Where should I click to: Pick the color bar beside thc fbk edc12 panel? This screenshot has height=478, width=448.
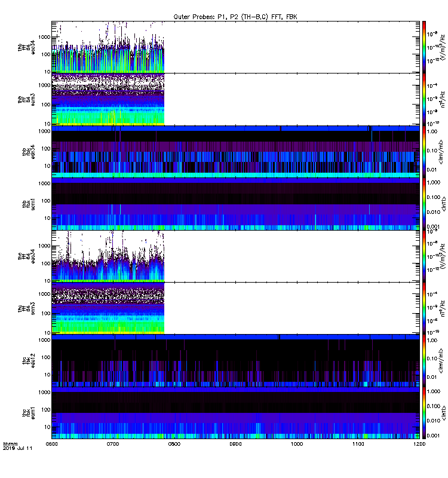point(424,361)
